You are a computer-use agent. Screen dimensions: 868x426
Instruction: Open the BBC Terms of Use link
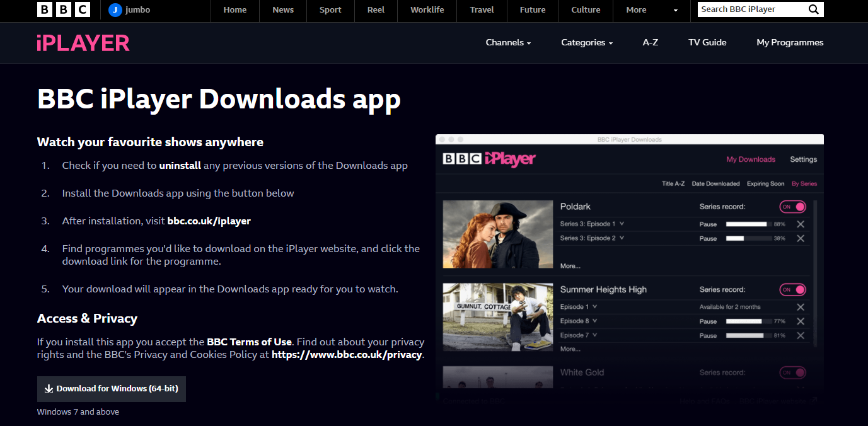coord(250,342)
